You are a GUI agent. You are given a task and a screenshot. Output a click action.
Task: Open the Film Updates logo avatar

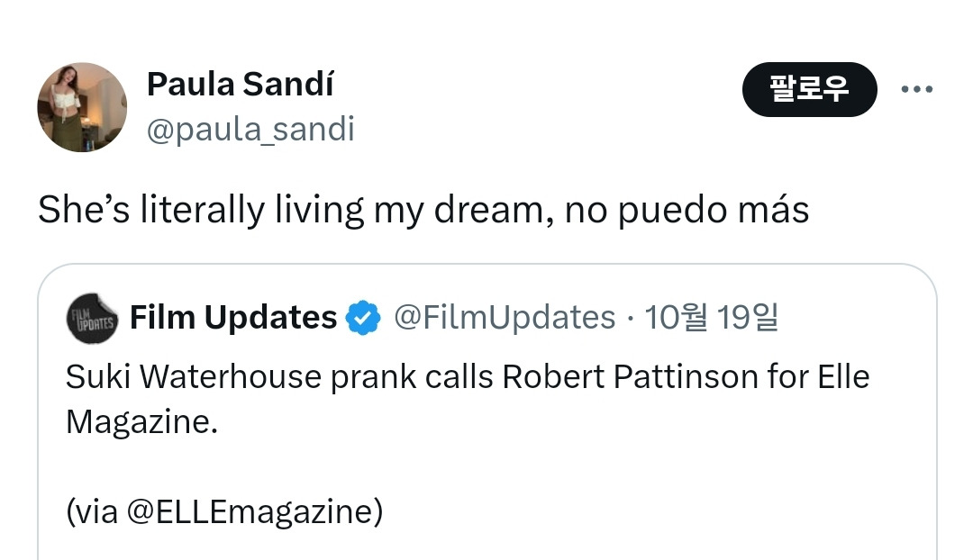tap(92, 320)
